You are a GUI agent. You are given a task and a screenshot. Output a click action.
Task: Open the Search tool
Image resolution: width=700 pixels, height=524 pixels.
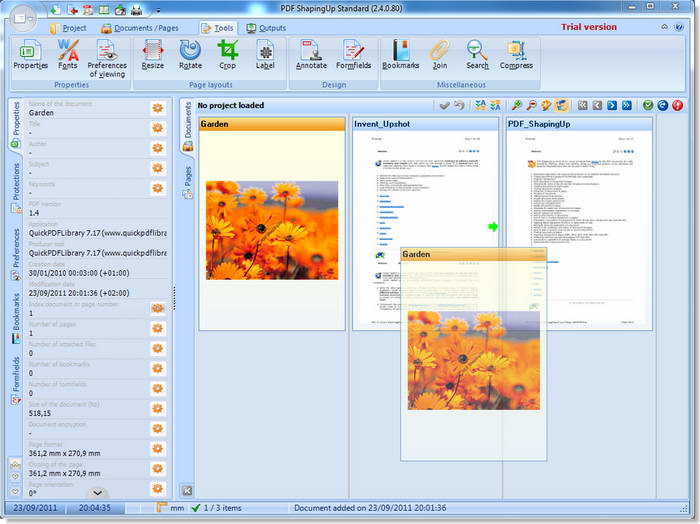[x=477, y=55]
